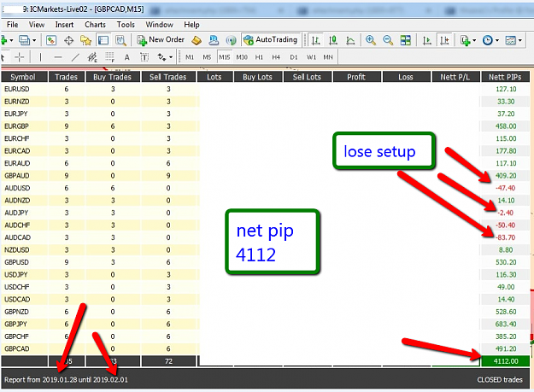Open the Data Window crosshair icon

coord(69,40)
